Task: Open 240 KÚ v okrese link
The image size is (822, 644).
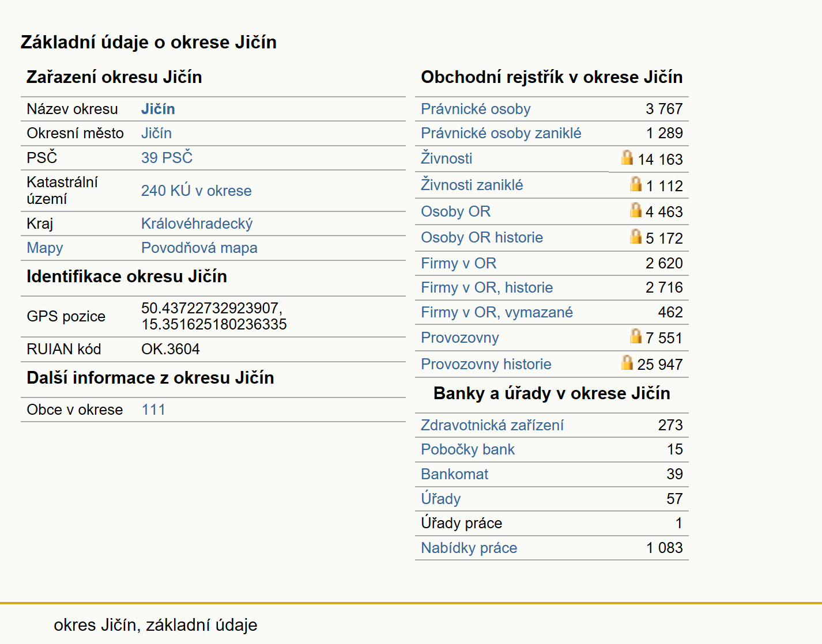Action: pos(196,191)
